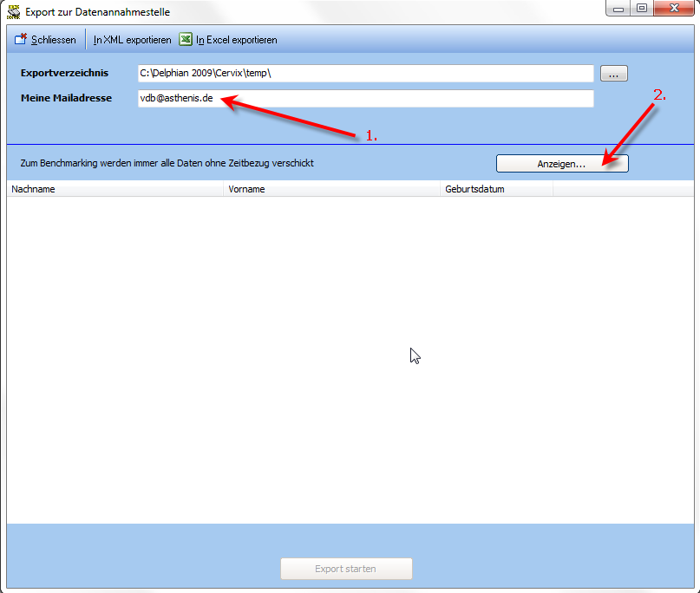Viewport: 700px width, 593px height.
Task: Sort by the Geburtsdatum column header
Action: tap(496, 189)
